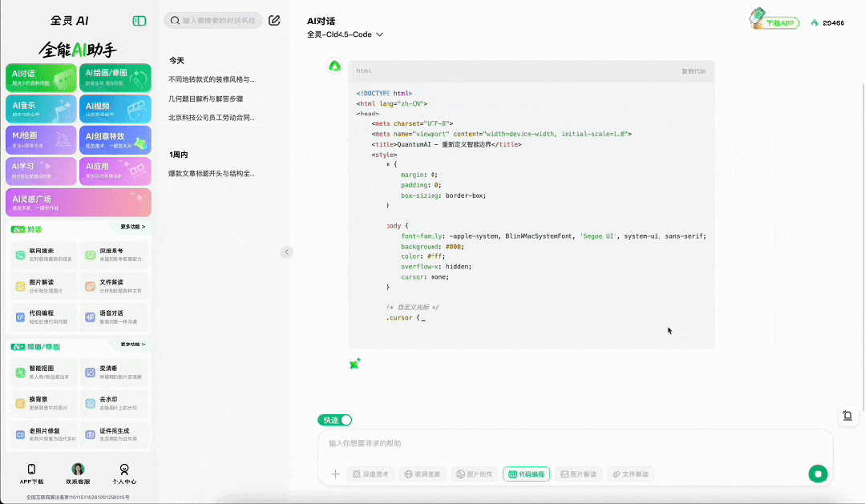The height and width of the screenshot is (504, 865).
Task: Switch to the AI绘画/修图 tile
Action: [x=115, y=78]
